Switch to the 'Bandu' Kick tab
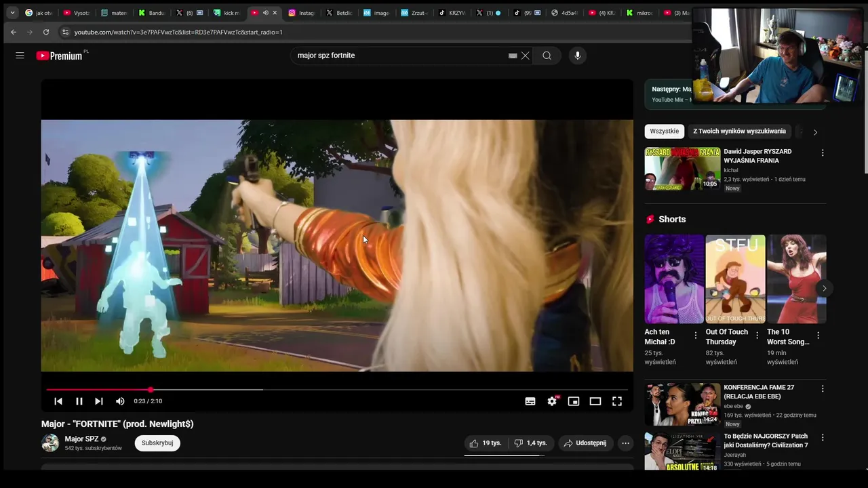868x488 pixels. pos(152,13)
